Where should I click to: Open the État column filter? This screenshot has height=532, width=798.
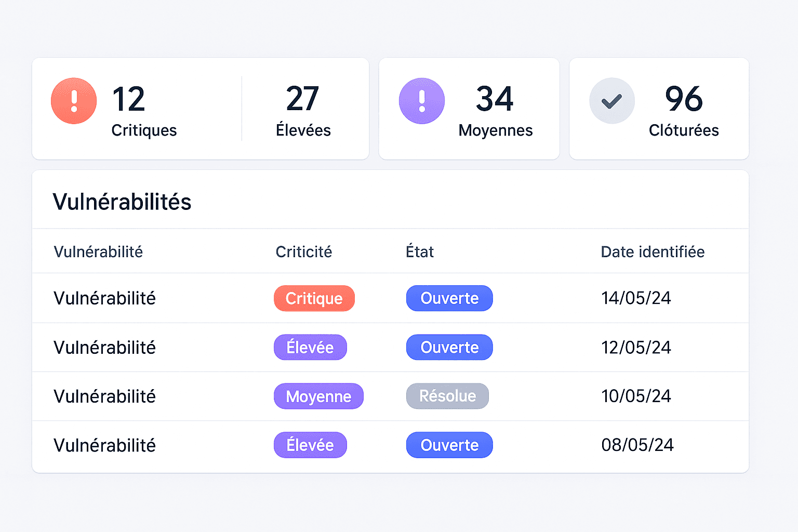[420, 251]
